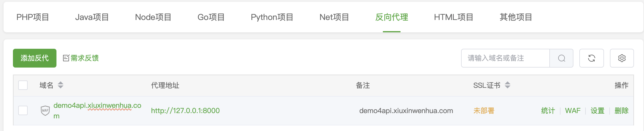Focus the domain or remark search field
Screen dimensions: 644x131
tap(505, 58)
